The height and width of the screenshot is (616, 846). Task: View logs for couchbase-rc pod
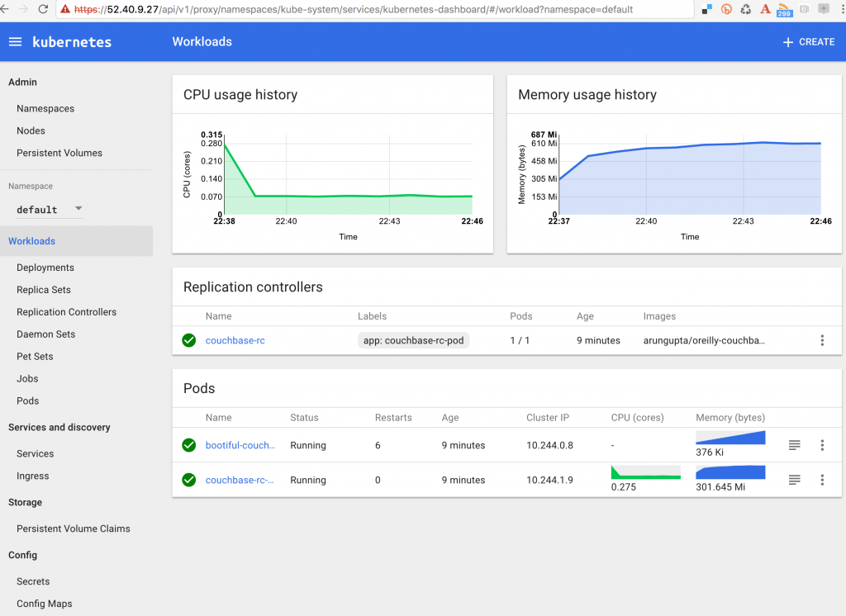(794, 480)
